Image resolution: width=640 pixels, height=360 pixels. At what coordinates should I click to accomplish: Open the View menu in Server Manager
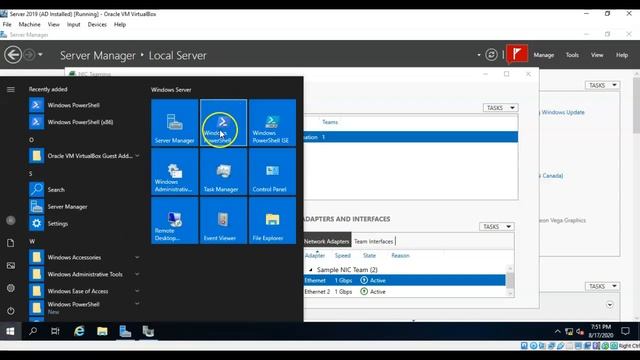597,55
